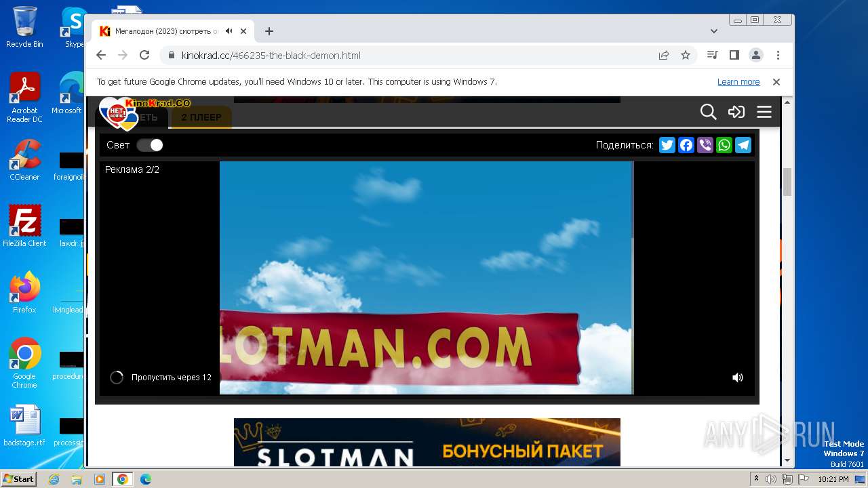Show hidden system tray icons

tap(757, 479)
